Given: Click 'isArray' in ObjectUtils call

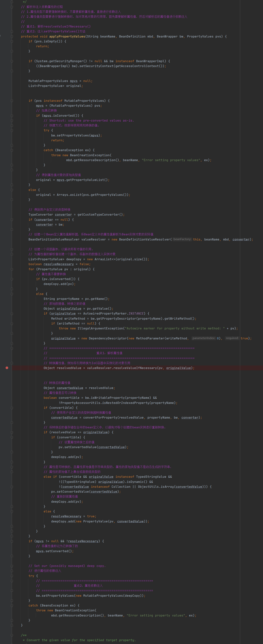Looking at the screenshot, I should click(x=167, y=487).
